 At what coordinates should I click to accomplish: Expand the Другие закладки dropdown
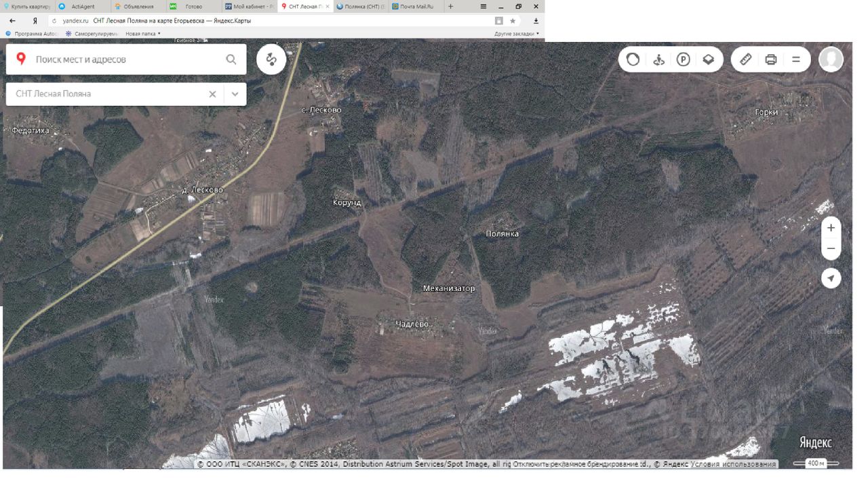tap(517, 33)
